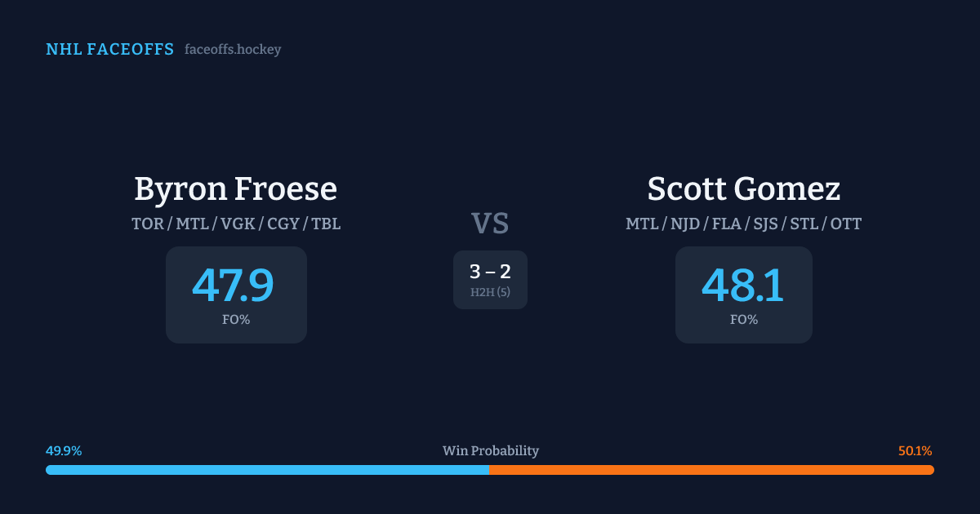980x514 pixels.
Task: Select the Byron Froese player name
Action: pos(235,189)
